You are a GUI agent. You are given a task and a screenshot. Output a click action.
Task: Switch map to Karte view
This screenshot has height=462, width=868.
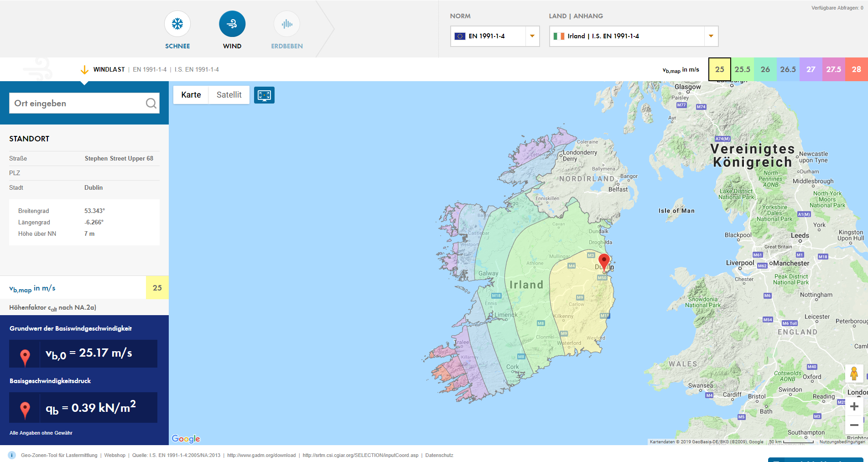click(x=191, y=95)
